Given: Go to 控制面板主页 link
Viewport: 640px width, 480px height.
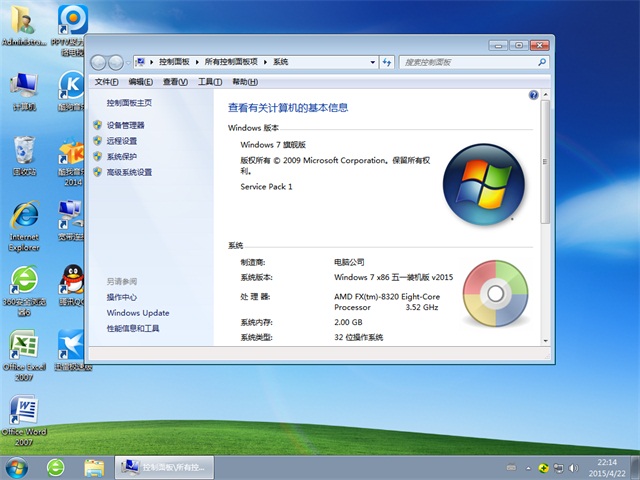Looking at the screenshot, I should pyautogui.click(x=129, y=102).
